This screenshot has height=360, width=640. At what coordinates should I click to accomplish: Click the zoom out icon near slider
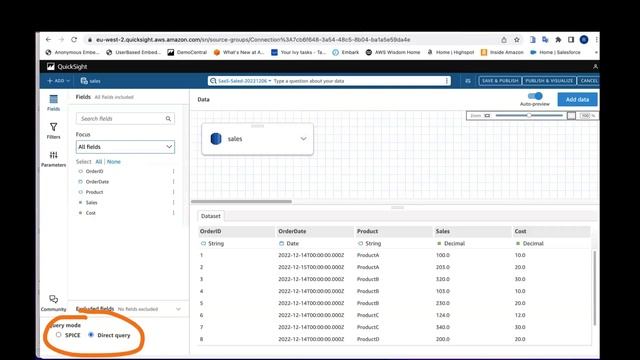(487, 116)
